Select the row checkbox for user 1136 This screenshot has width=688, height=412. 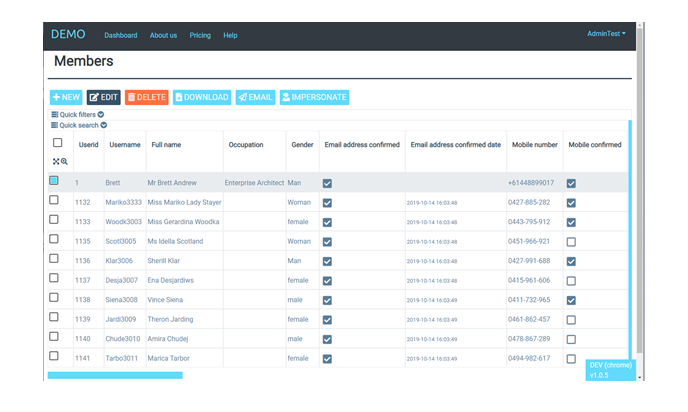54,258
